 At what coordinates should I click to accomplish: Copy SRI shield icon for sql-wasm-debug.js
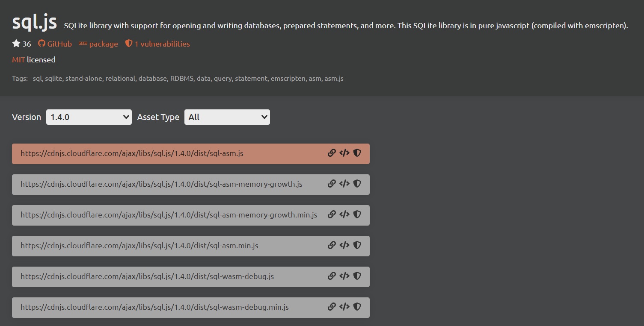(x=357, y=276)
